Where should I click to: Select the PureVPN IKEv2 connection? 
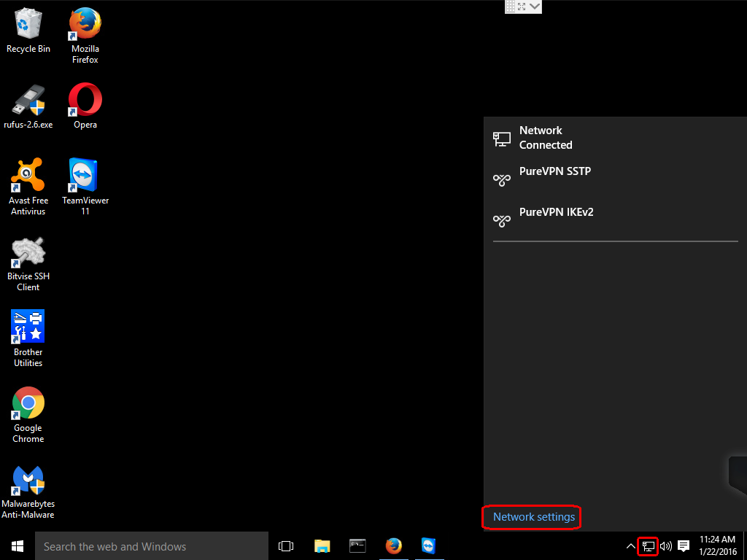point(615,219)
